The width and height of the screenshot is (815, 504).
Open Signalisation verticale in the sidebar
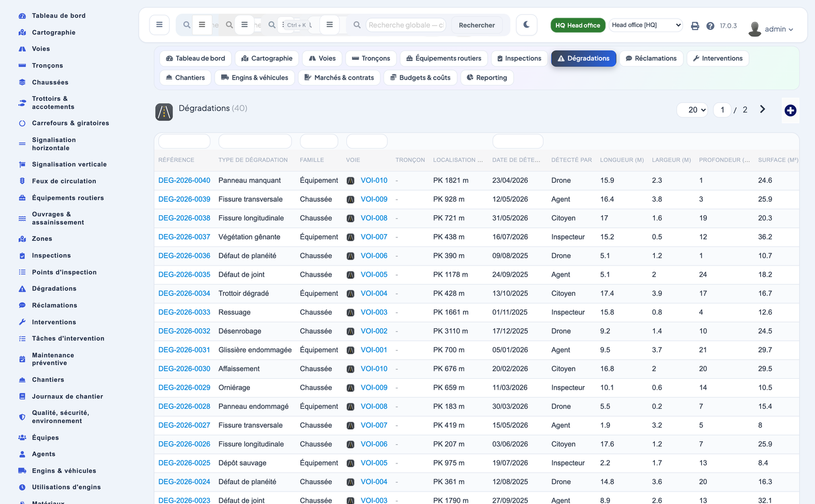point(69,164)
